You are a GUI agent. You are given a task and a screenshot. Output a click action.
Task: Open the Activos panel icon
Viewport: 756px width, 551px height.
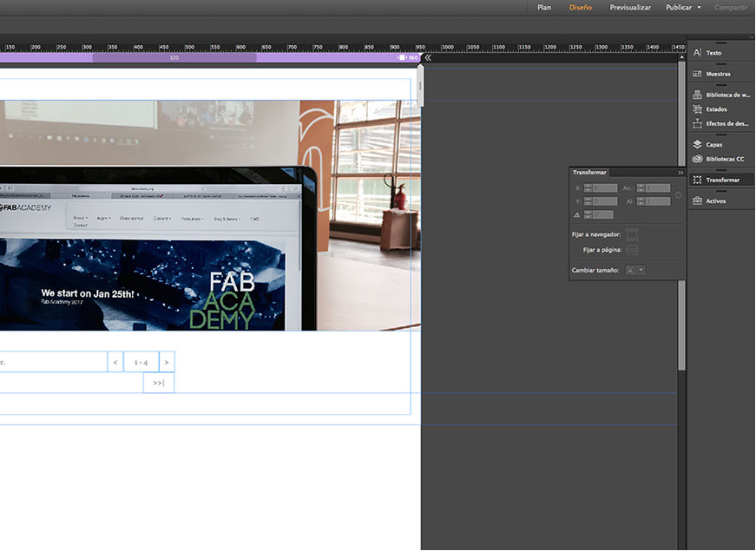697,201
